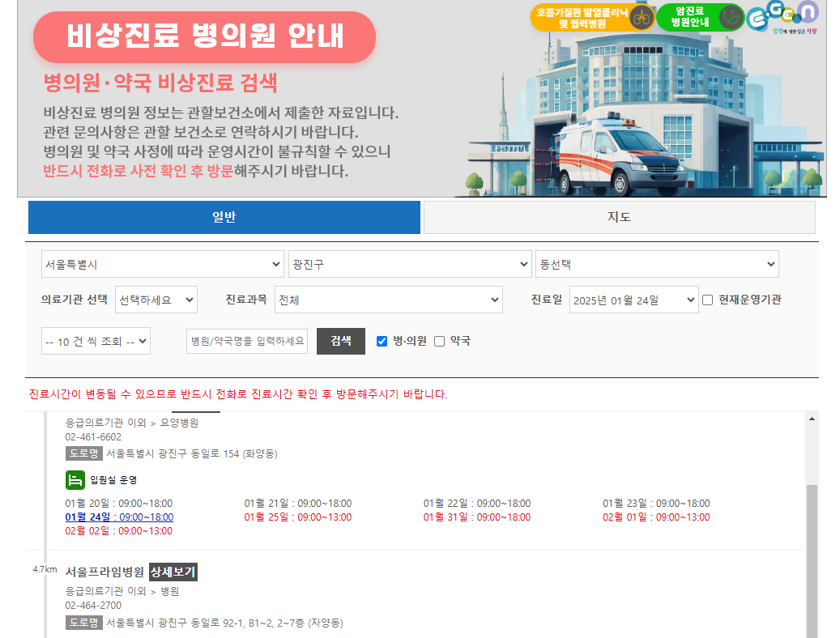Open the 진료일 date dropdown
The image size is (840, 638).
tap(633, 300)
